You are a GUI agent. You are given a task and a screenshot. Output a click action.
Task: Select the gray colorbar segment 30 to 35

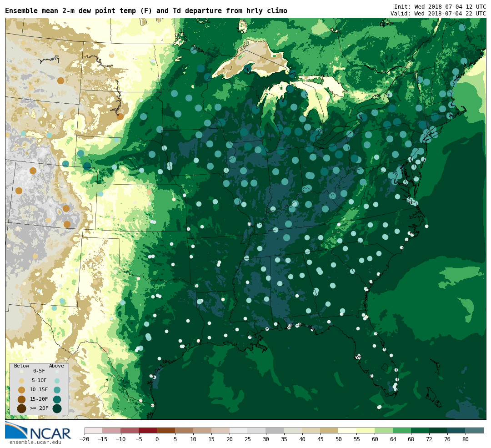click(x=275, y=430)
